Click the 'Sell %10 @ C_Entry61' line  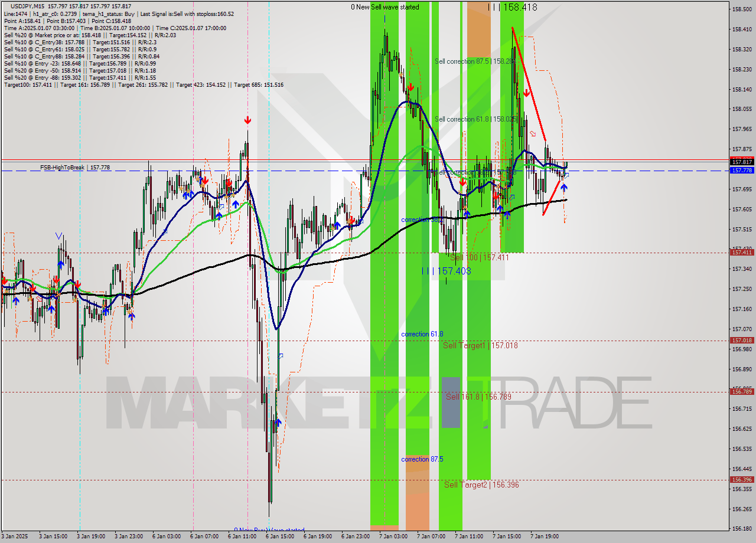pos(80,49)
